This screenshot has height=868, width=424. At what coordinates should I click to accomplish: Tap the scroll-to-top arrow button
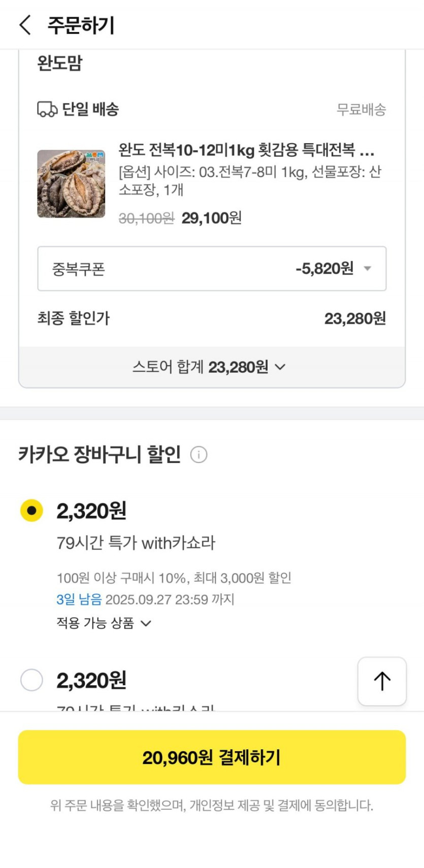pyautogui.click(x=382, y=681)
